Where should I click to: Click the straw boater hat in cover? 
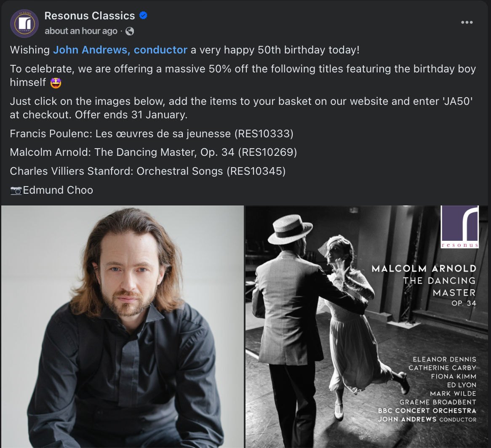(290, 229)
